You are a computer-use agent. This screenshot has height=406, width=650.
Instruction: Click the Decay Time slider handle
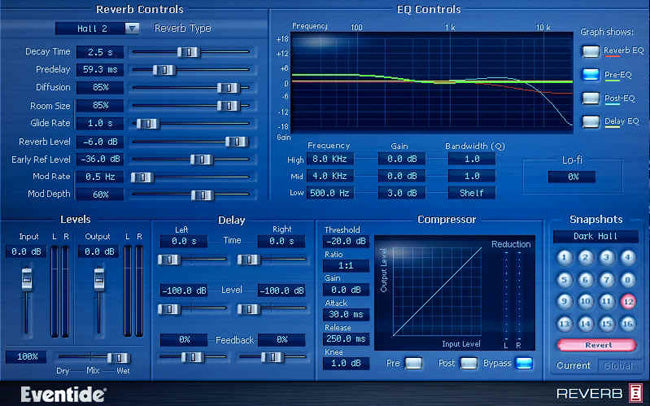pyautogui.click(x=185, y=51)
